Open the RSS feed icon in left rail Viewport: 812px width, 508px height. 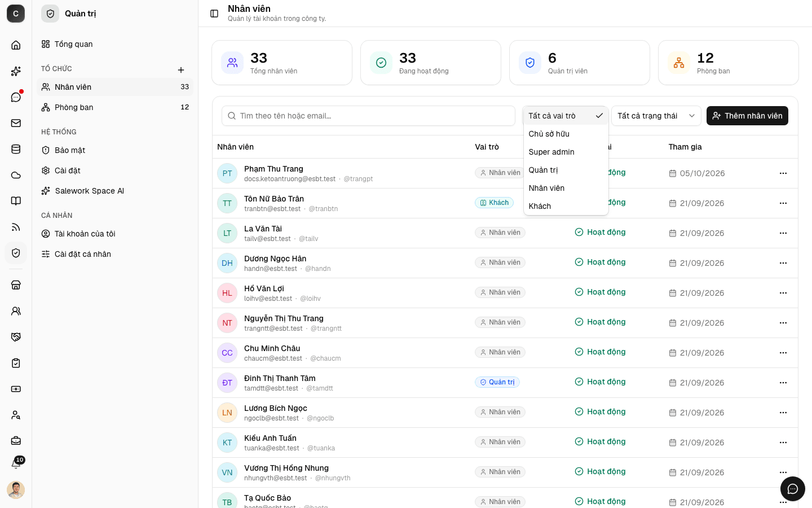[x=16, y=227]
